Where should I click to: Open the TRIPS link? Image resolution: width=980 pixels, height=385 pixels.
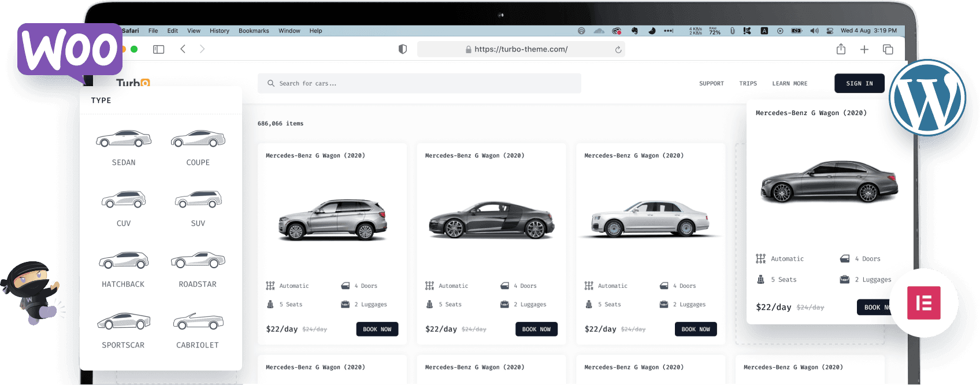coord(748,83)
